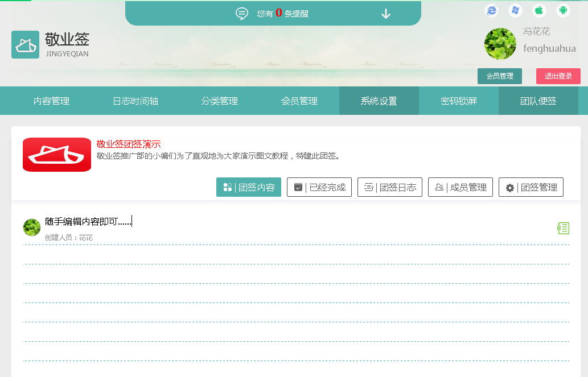The height and width of the screenshot is (377, 588).
Task: Click the fenghuahua username text
Action: point(549,48)
